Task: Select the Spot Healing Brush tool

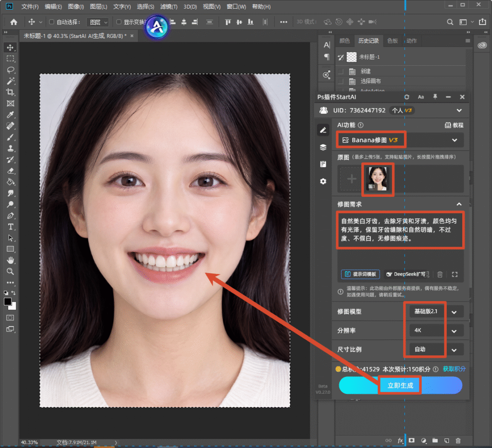Action: (11, 126)
